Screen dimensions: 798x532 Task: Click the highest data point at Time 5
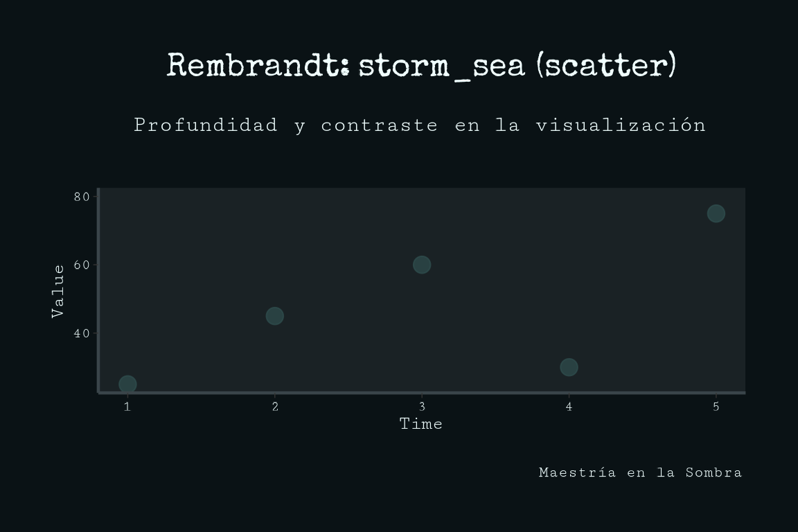pyautogui.click(x=716, y=213)
